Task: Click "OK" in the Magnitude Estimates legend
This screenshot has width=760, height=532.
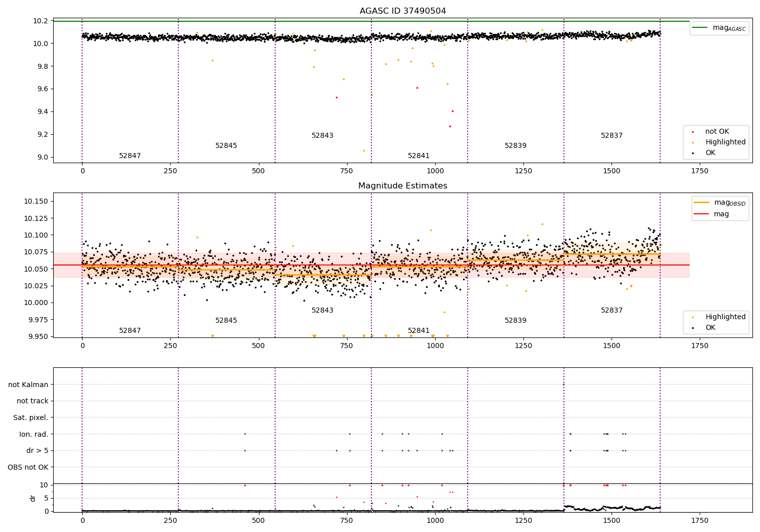Action: point(710,328)
